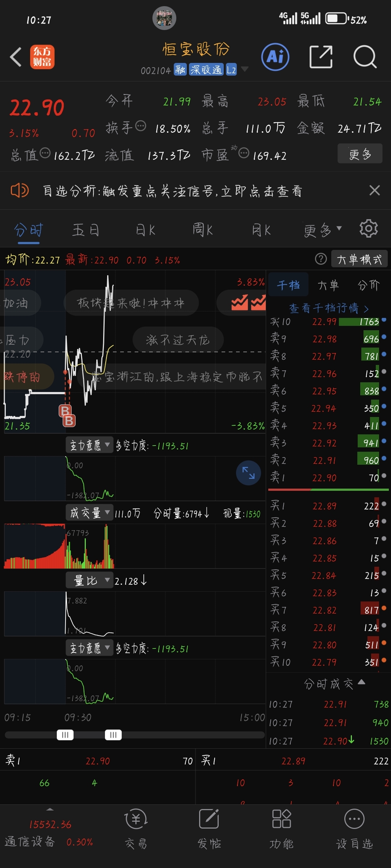Collapse the 分时成交 section

(334, 684)
